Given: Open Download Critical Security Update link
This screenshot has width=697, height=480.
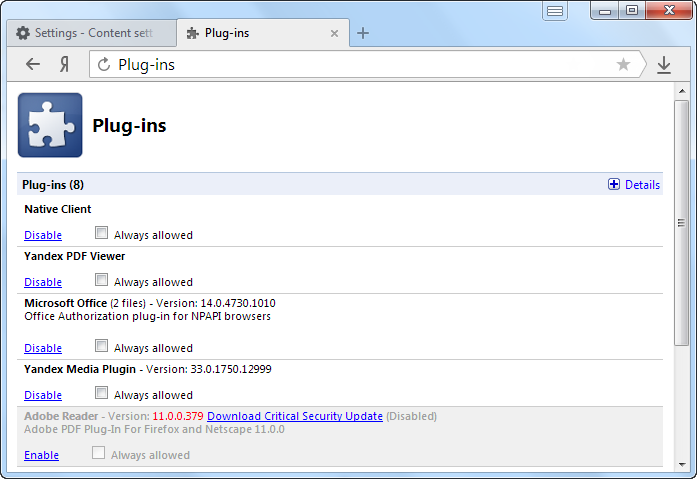Looking at the screenshot, I should pos(295,416).
